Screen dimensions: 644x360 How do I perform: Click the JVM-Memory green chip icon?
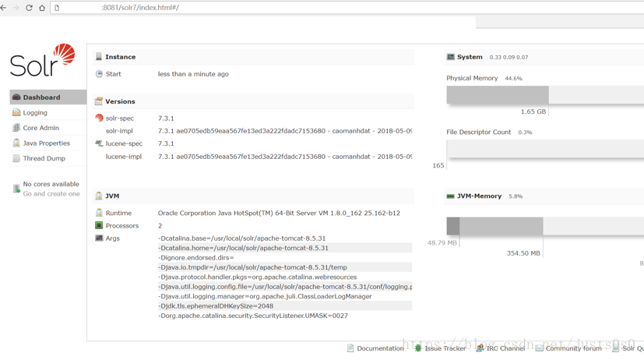[x=451, y=196]
